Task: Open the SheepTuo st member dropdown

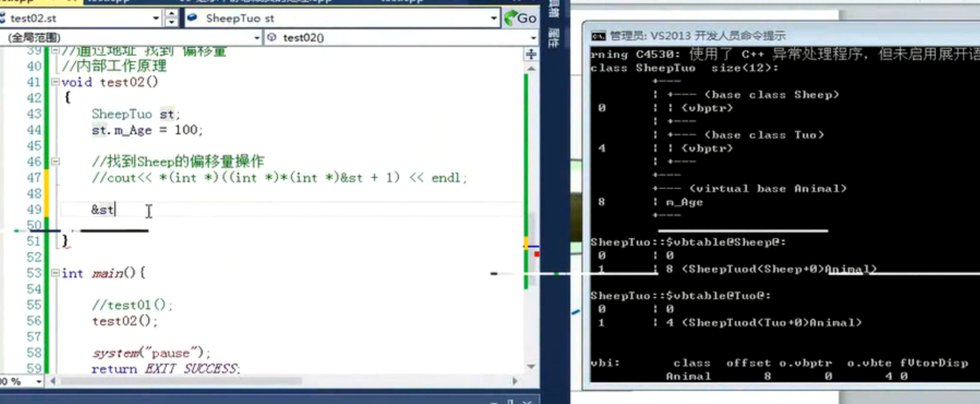Action: click(x=493, y=18)
